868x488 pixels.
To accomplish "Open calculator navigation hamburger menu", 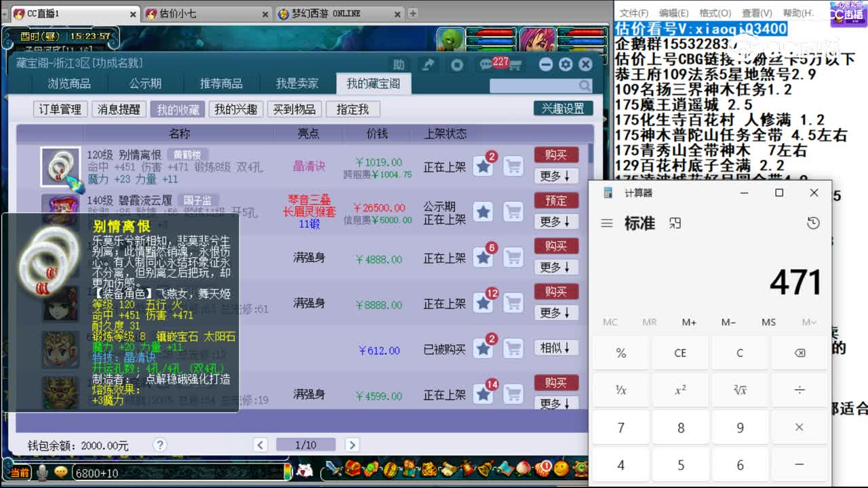I will point(607,223).
